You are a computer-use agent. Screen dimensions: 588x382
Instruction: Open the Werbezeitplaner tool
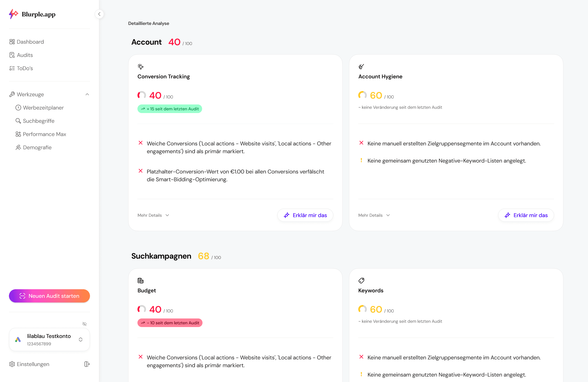(x=40, y=108)
